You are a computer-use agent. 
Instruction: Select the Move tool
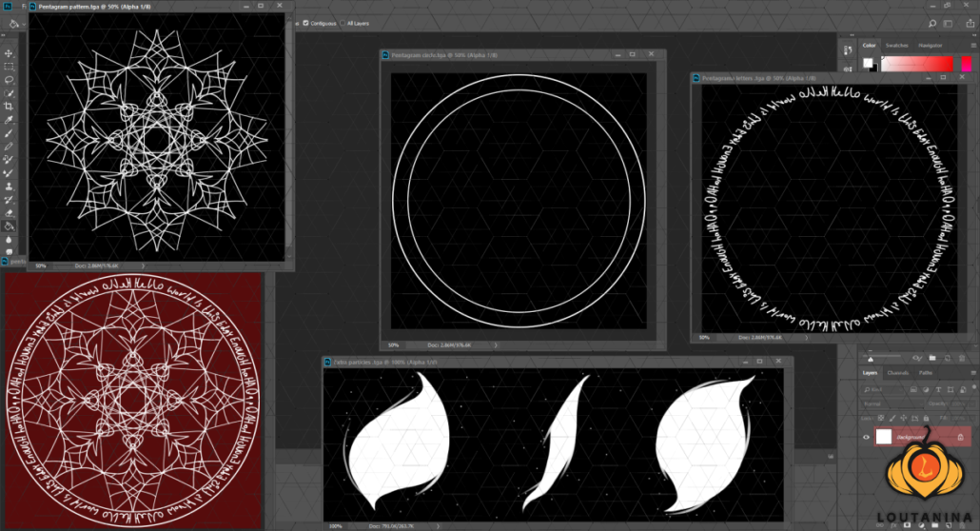pos(10,53)
